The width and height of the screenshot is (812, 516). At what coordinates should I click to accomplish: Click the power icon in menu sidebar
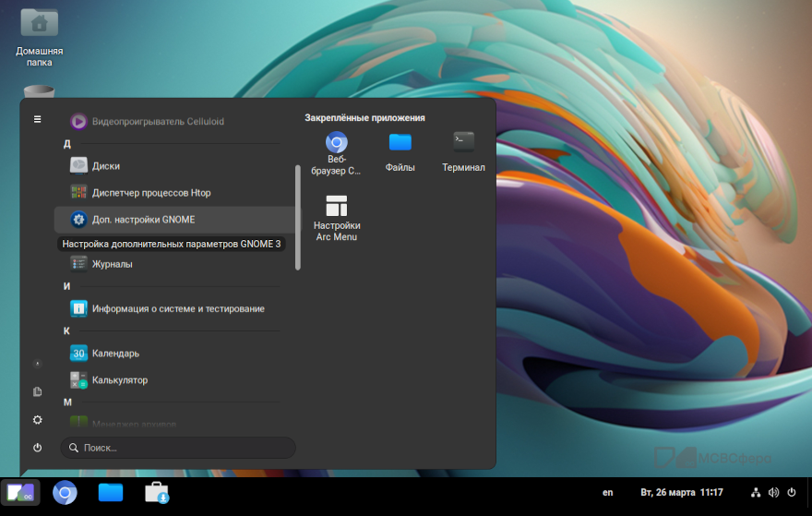click(x=38, y=448)
